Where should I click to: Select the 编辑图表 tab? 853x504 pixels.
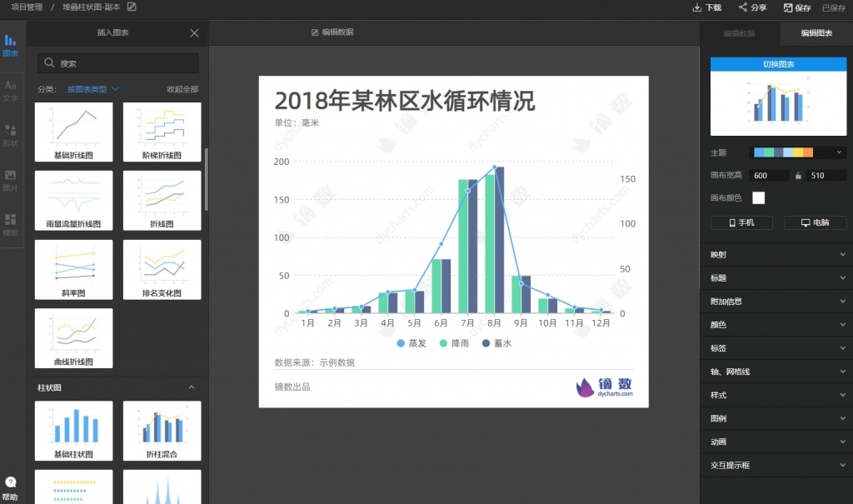(815, 34)
